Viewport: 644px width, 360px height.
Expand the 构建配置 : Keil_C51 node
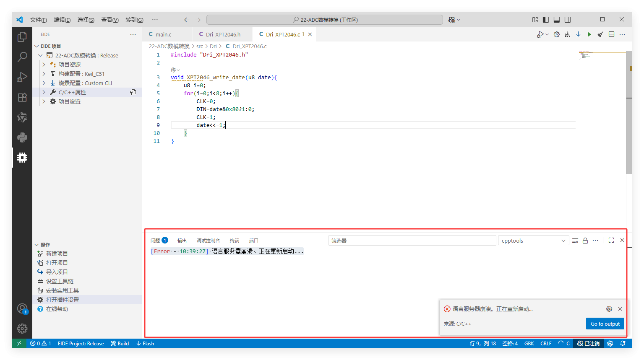coord(44,74)
